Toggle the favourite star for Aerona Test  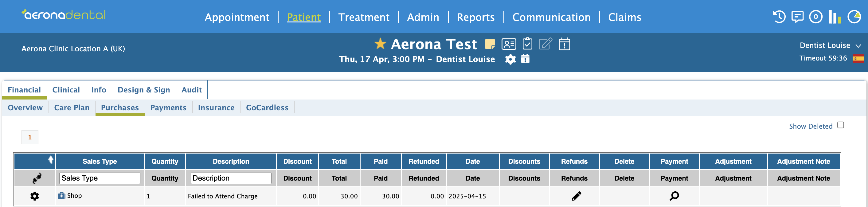[380, 44]
